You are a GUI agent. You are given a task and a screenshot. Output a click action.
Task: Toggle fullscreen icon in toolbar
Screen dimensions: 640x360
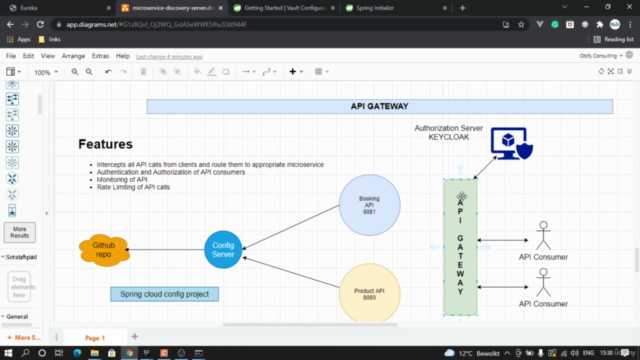(x=611, y=71)
